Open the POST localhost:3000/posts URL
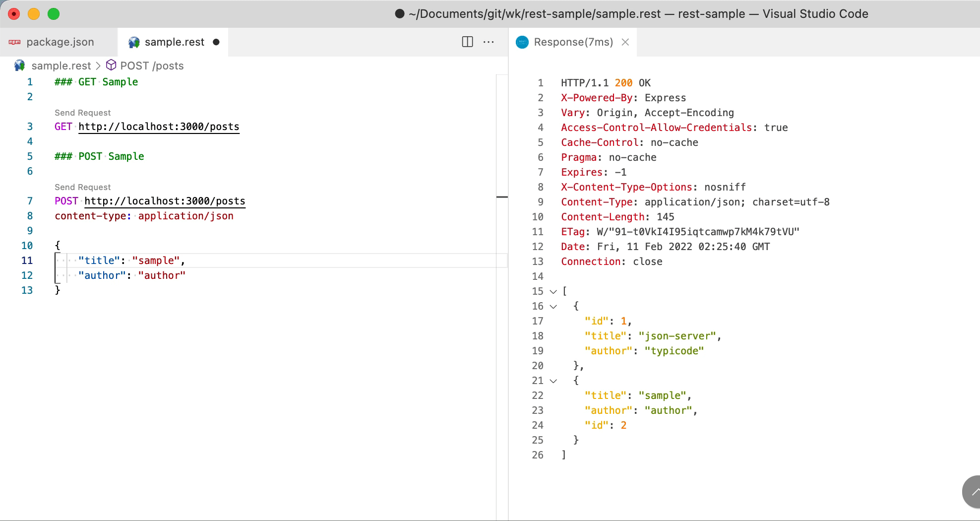The width and height of the screenshot is (980, 521). (165, 201)
